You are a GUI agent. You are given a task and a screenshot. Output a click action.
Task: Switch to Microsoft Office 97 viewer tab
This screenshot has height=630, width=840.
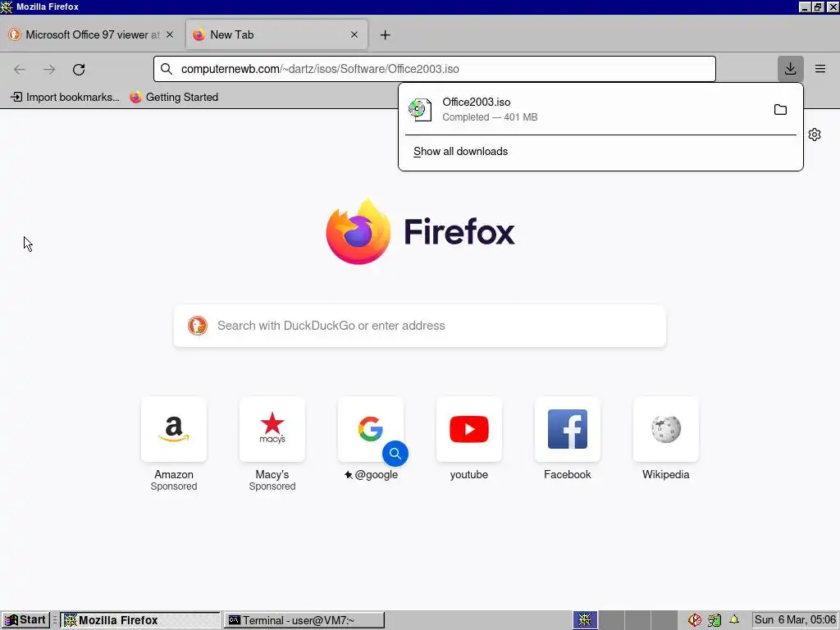(92, 34)
